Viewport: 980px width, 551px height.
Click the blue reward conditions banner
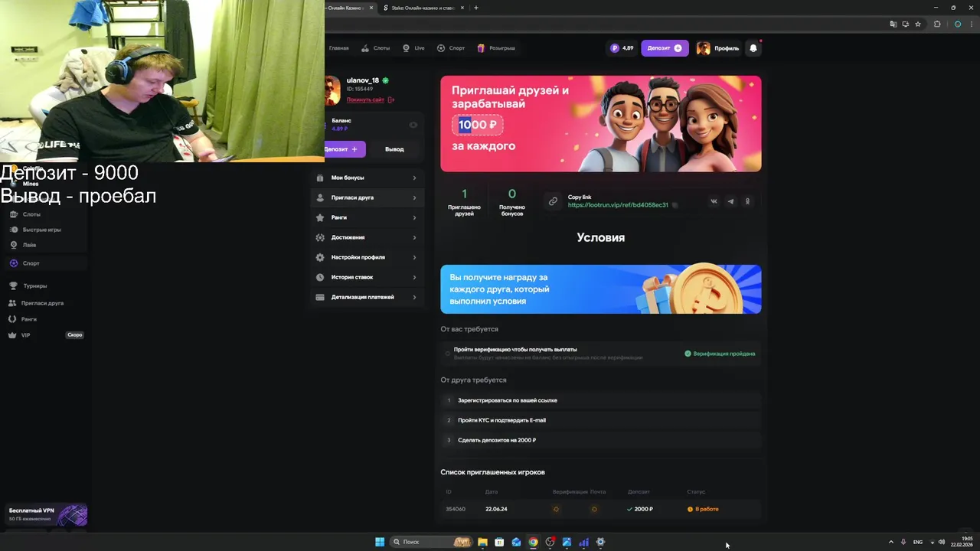click(601, 289)
